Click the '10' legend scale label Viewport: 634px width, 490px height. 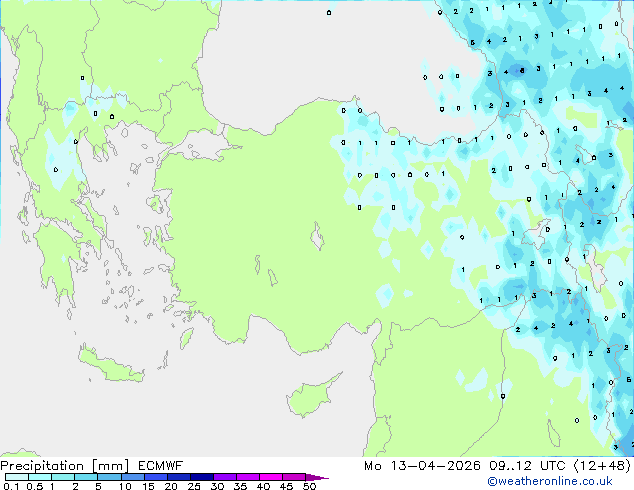(x=125, y=486)
